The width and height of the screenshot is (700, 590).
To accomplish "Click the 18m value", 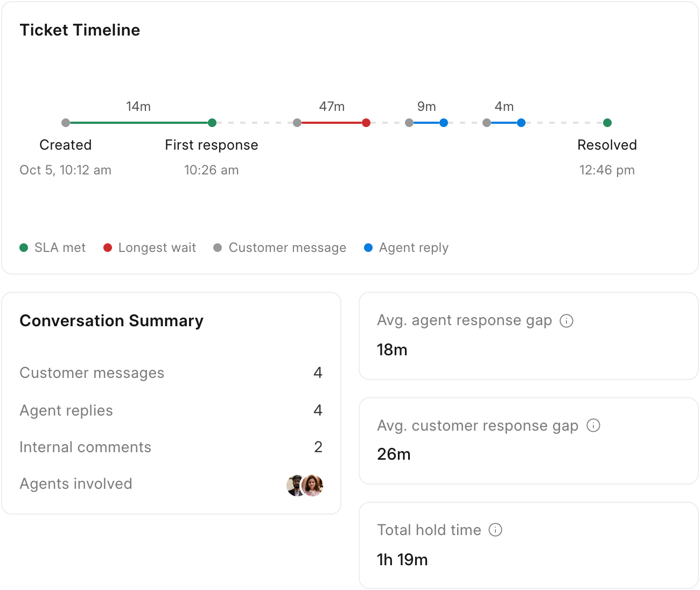I will click(x=392, y=350).
